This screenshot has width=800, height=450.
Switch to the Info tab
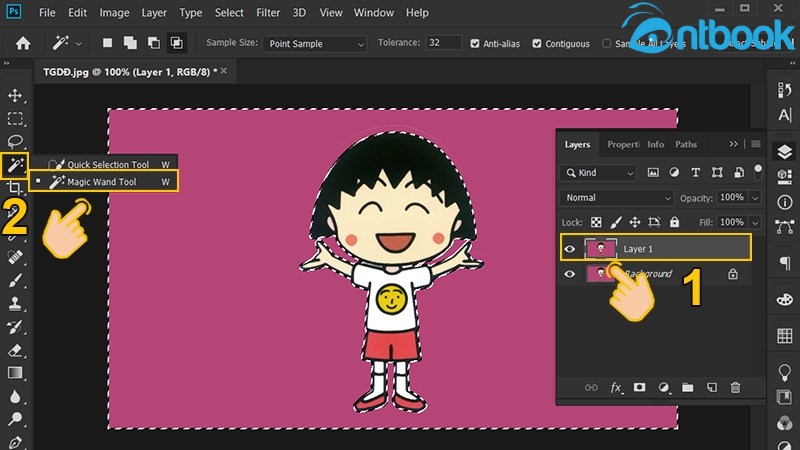click(x=656, y=144)
